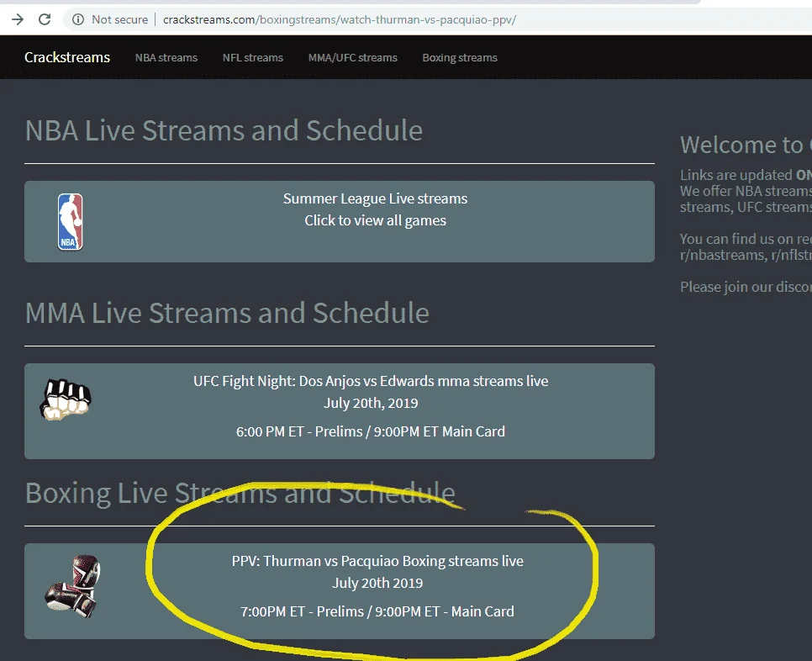The image size is (812, 661).
Task: Open NFL streams menu item
Action: point(253,58)
